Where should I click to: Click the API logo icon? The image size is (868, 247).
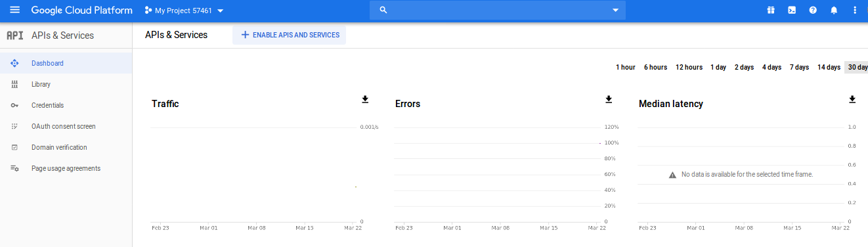(x=15, y=35)
